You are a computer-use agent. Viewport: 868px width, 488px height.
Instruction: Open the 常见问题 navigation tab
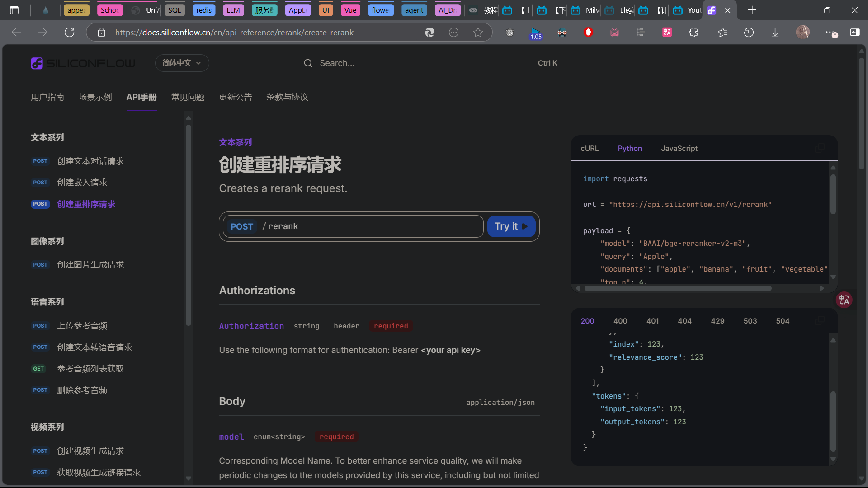click(x=188, y=97)
